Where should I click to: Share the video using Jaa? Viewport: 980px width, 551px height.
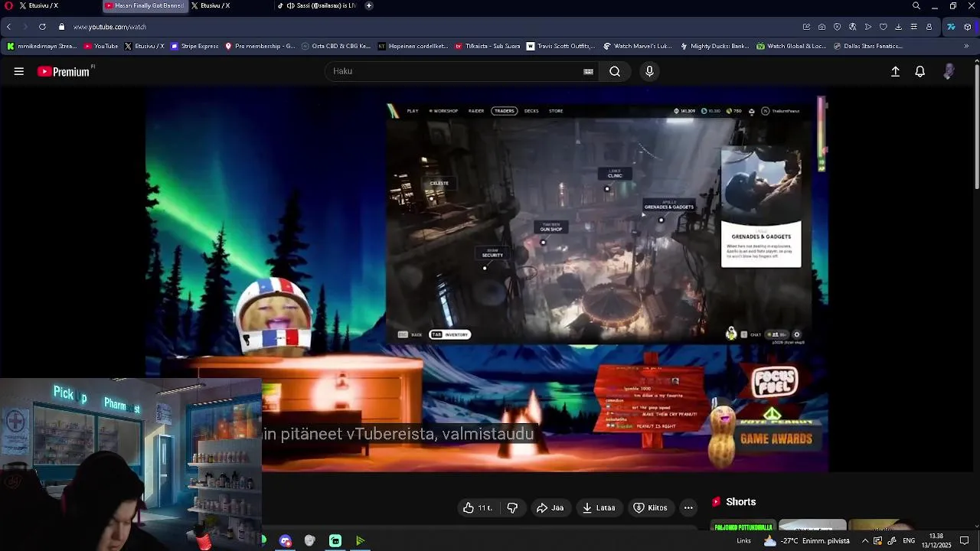(x=550, y=507)
